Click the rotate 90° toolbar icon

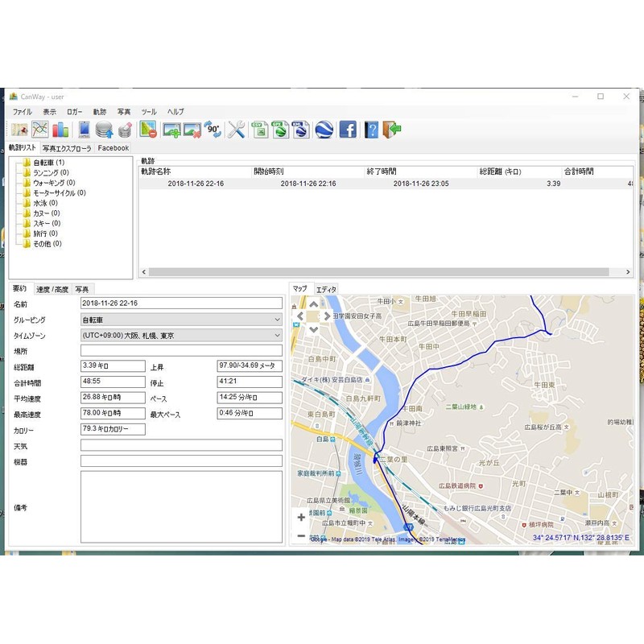213,129
